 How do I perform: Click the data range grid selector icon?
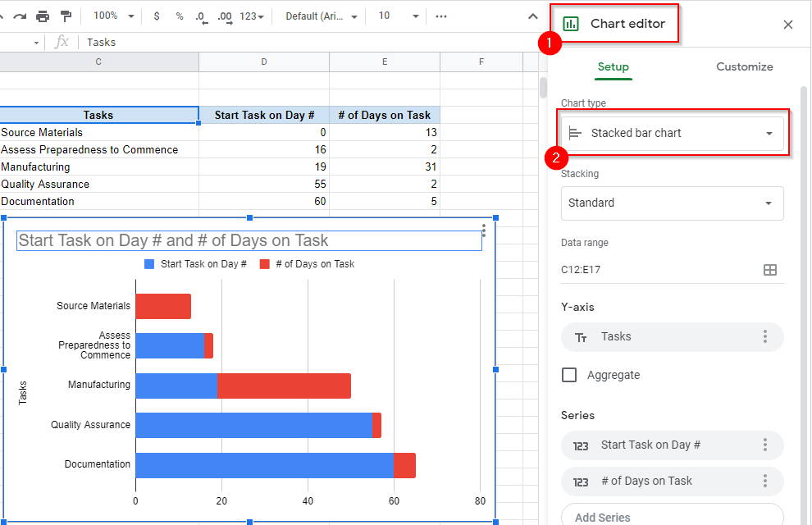[x=769, y=270]
